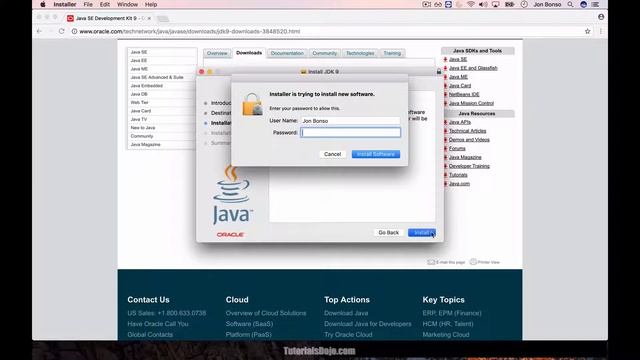Open Developer Training link

point(469,166)
